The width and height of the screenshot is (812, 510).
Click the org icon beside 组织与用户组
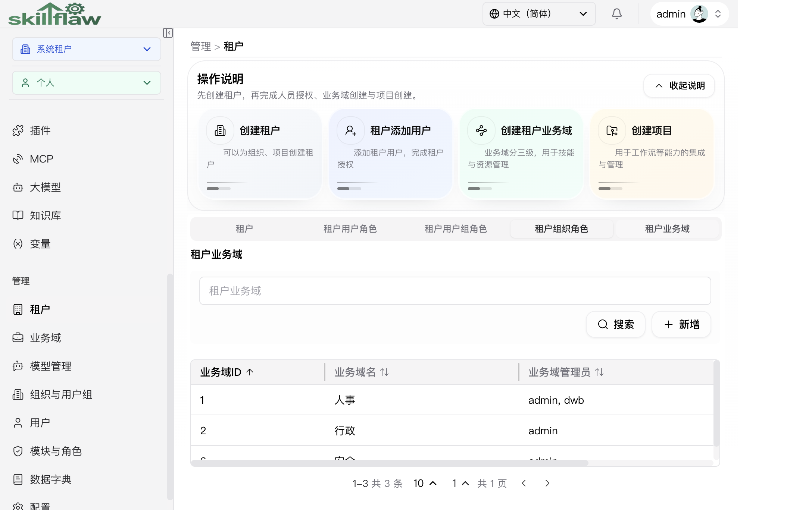18,394
